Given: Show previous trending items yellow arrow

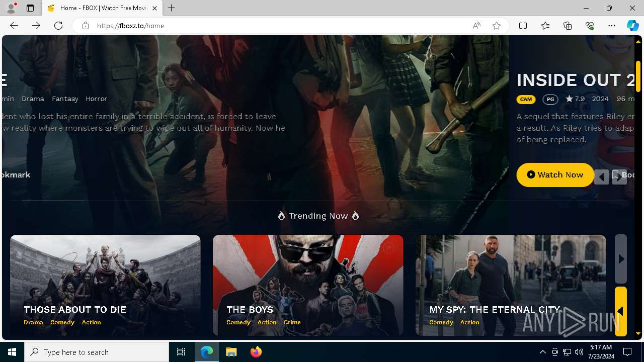Looking at the screenshot, I should 621,311.
